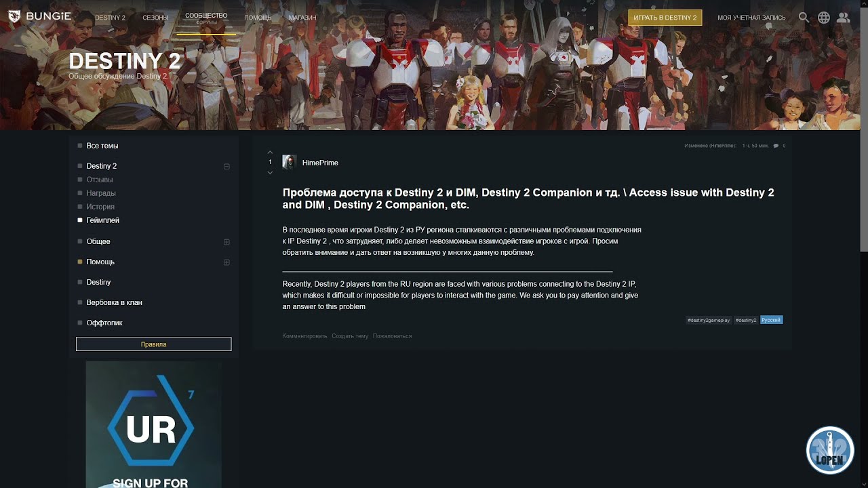Open the UR sign up advertisement
This screenshot has width=868, height=488.
(153, 424)
